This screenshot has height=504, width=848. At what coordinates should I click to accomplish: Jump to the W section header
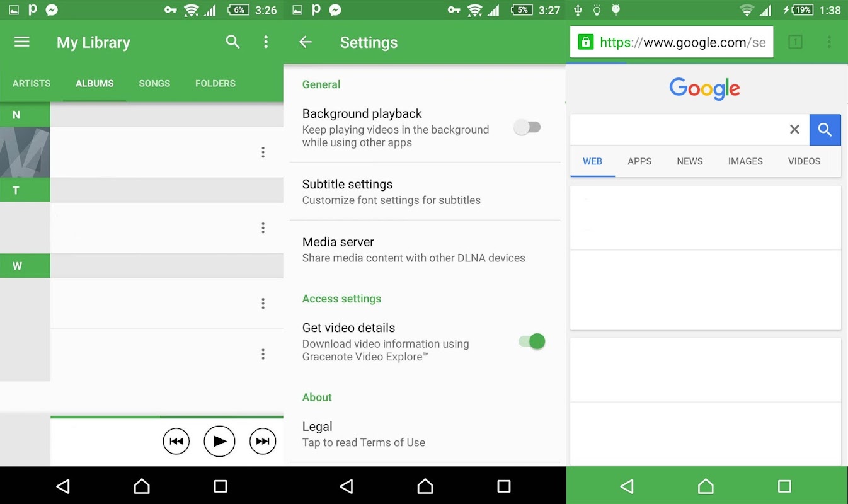coord(25,266)
